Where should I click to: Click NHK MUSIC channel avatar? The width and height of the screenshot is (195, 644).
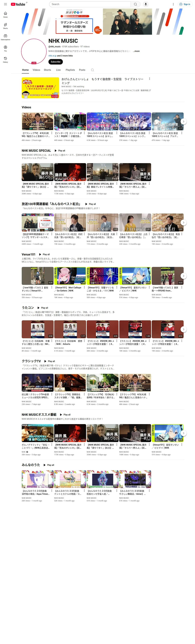pos(34,51)
